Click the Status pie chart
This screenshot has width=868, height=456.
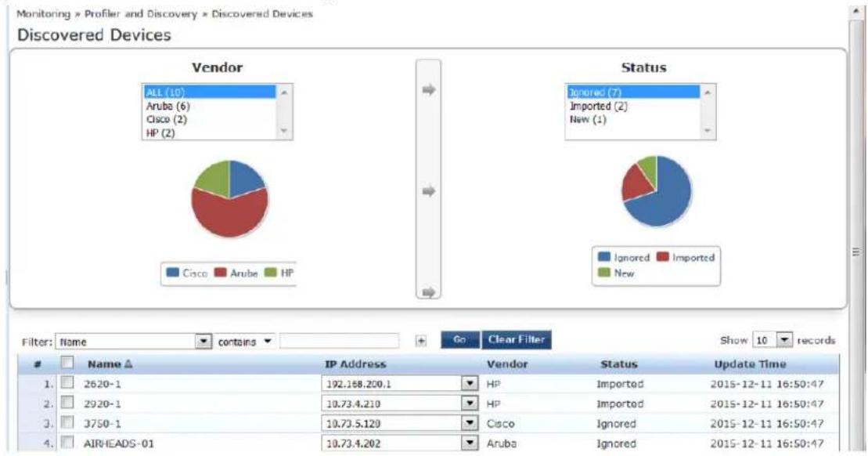657,191
